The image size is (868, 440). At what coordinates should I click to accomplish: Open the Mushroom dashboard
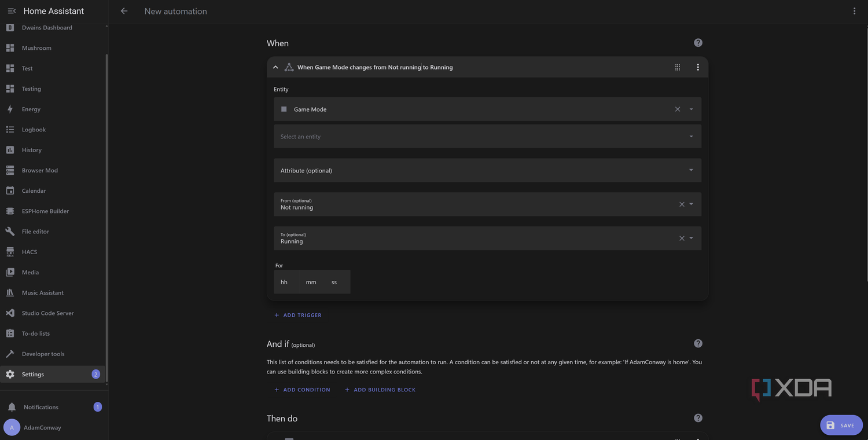tap(53, 48)
